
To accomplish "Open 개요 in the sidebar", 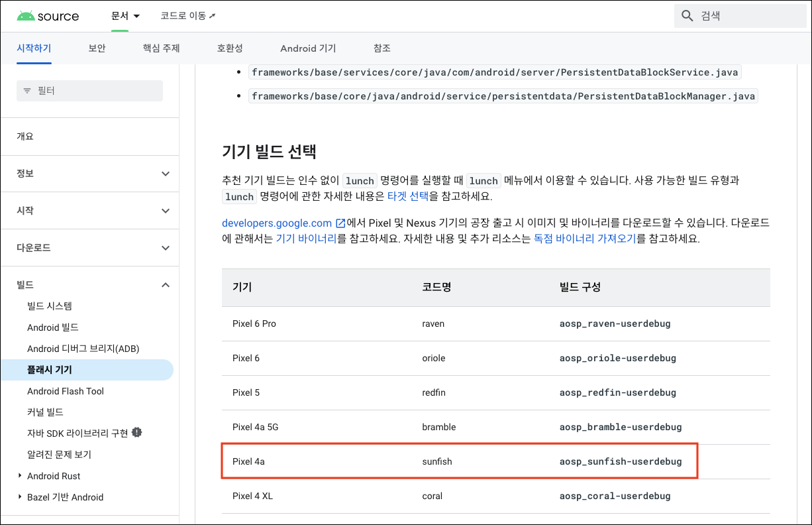I will 25,137.
